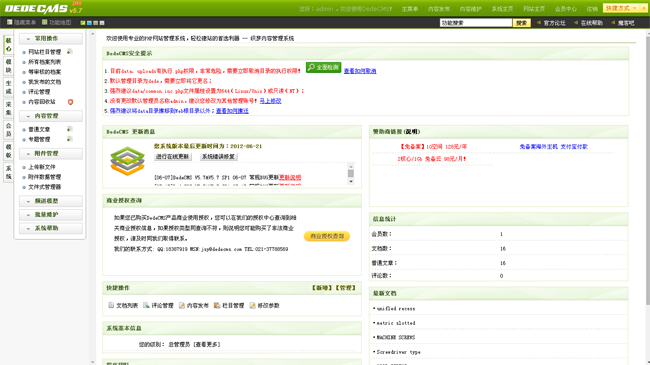Click add icon beside 网站栏目管理

tap(70, 51)
